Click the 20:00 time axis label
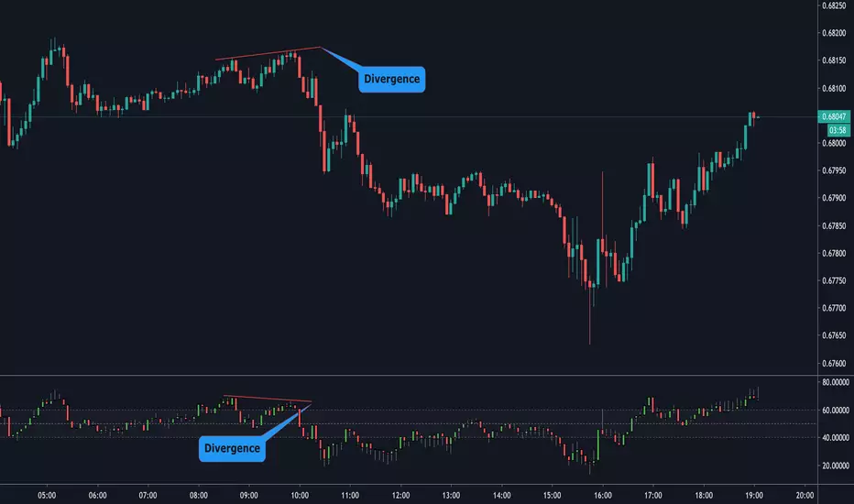The width and height of the screenshot is (854, 504). (803, 495)
